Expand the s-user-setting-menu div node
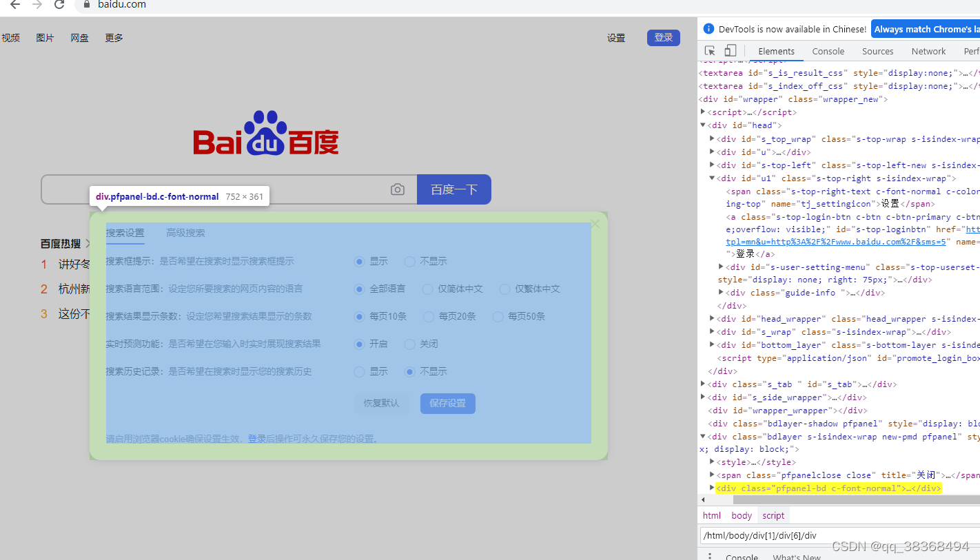980x560 pixels. tap(722, 267)
